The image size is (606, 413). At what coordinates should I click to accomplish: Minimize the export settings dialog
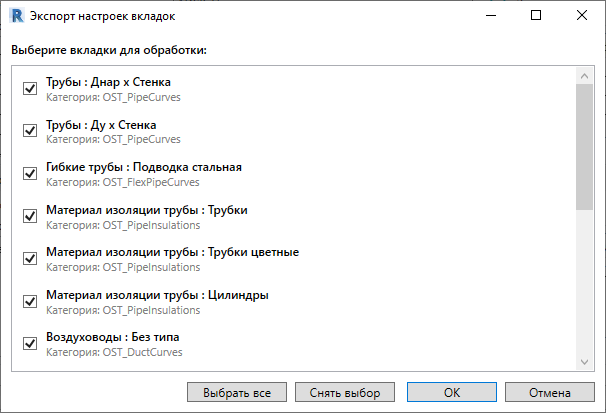491,15
